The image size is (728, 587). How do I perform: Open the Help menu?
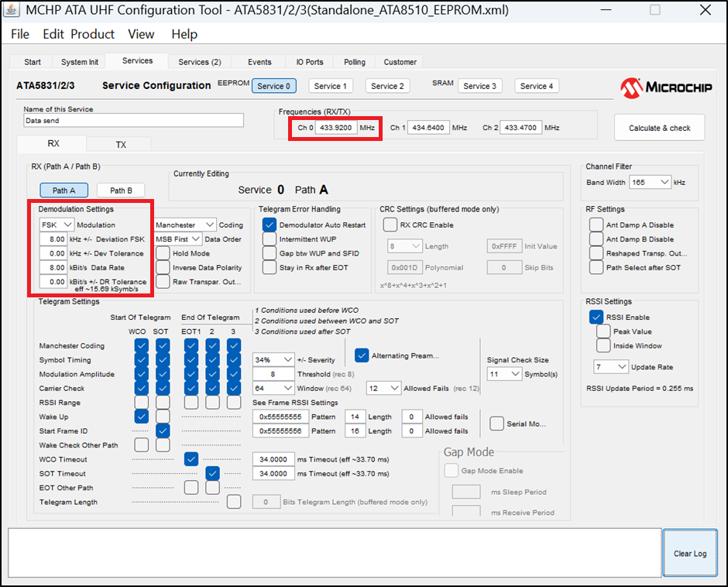point(184,34)
